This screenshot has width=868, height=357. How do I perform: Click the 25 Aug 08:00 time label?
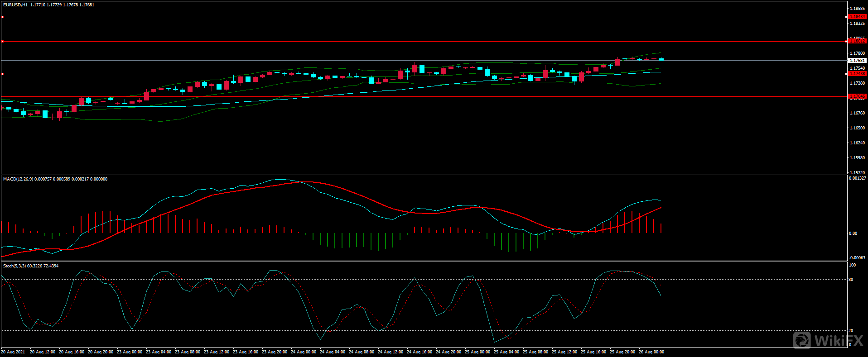pos(535,352)
